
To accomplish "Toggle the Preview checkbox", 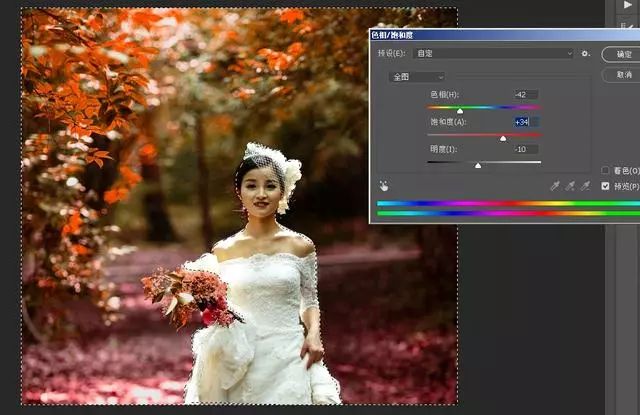I will 605,186.
